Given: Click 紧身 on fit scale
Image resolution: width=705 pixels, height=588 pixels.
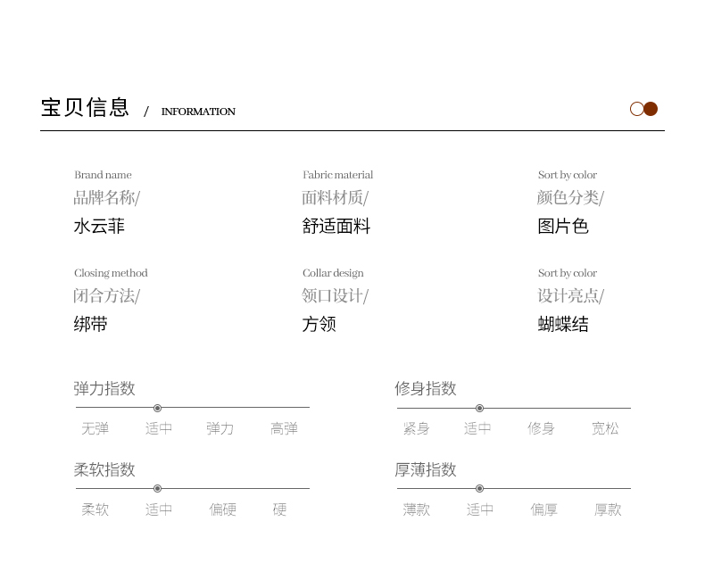Looking at the screenshot, I should [417, 428].
